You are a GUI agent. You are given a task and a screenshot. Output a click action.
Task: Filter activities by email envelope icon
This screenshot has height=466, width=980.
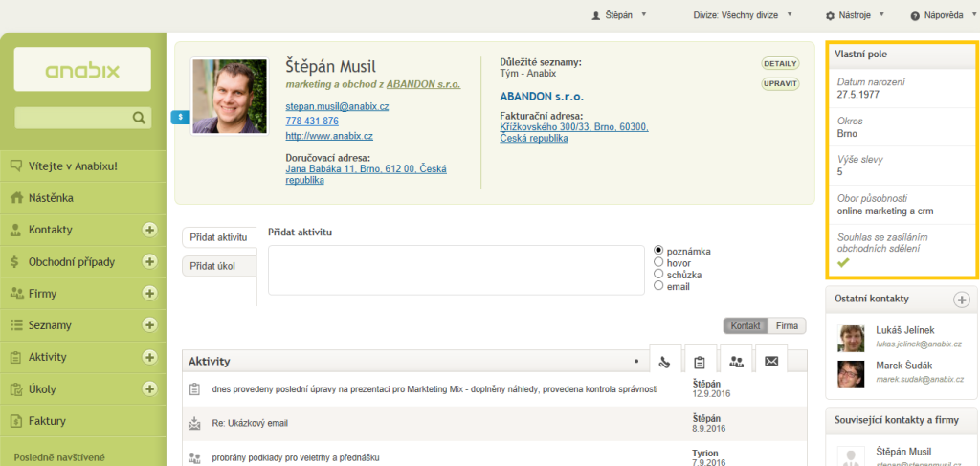(770, 362)
